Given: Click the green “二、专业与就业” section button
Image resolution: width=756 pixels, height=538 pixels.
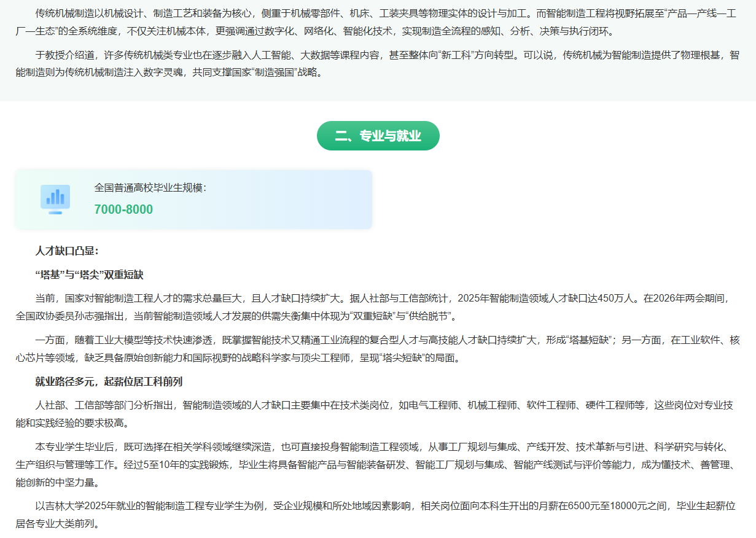Looking at the screenshot, I should pyautogui.click(x=378, y=136).
